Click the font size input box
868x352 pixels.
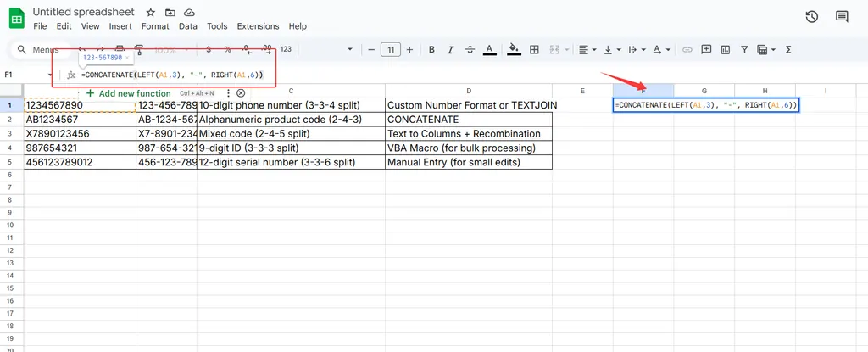(391, 50)
